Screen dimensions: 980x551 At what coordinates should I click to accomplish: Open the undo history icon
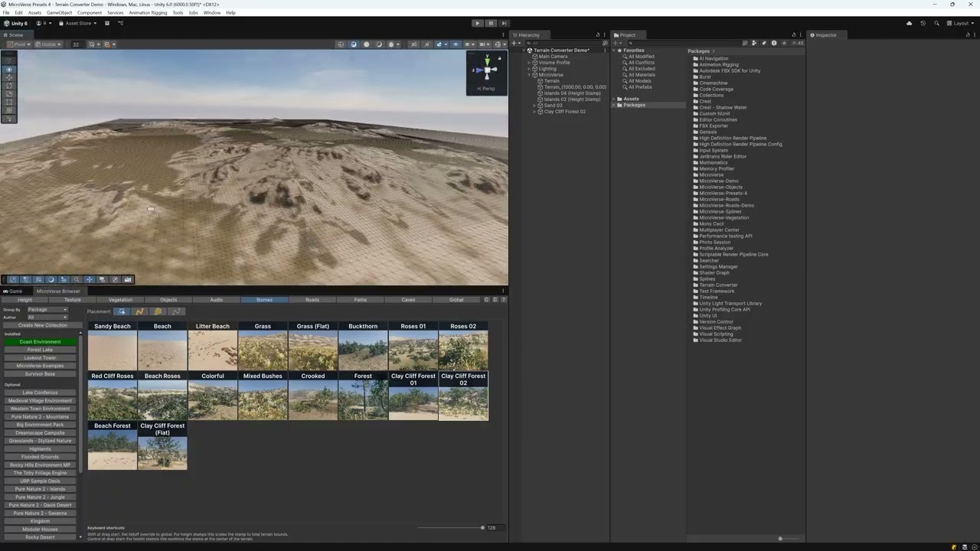click(x=923, y=23)
